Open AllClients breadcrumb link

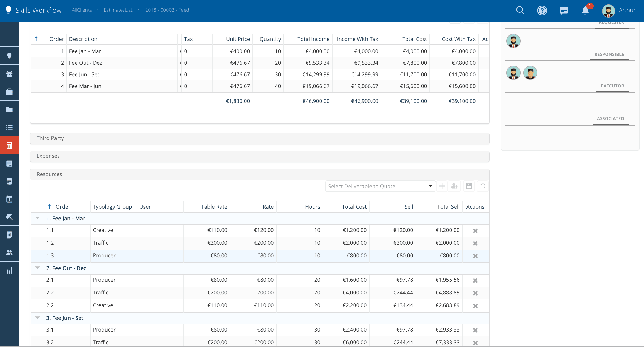pos(82,10)
